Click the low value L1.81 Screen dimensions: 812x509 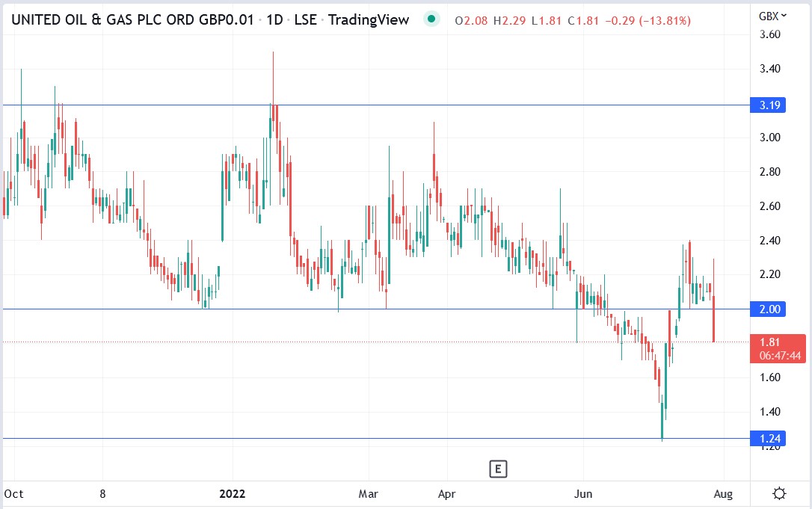point(547,21)
